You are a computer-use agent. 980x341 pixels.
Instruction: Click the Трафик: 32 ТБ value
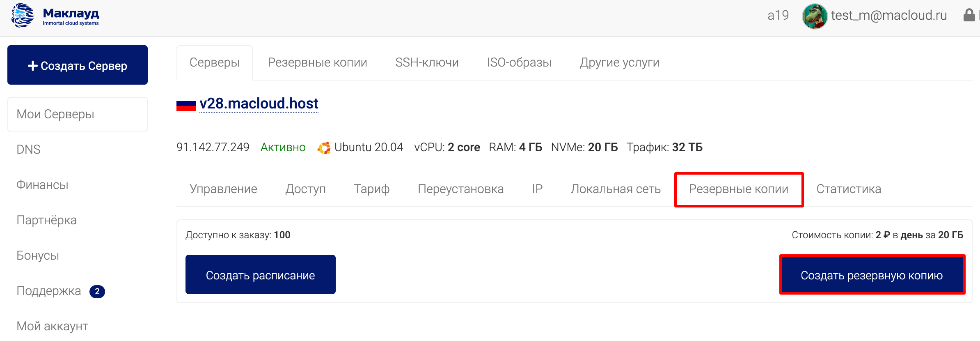coord(664,147)
